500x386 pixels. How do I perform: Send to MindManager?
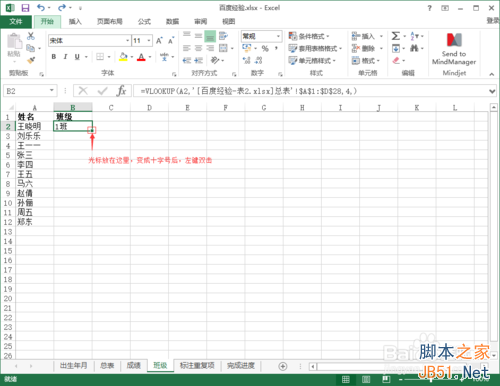[x=454, y=49]
